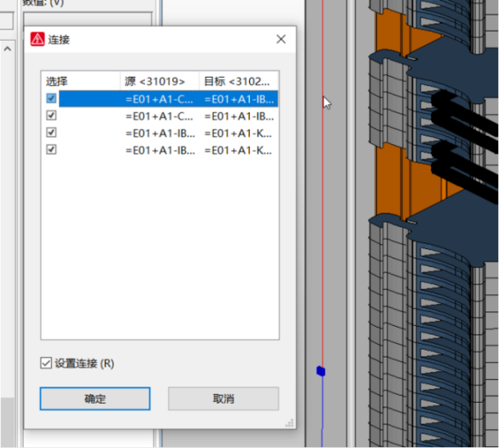
Task: Select the third connection row =E01+A1-IB source
Action: pos(160,133)
